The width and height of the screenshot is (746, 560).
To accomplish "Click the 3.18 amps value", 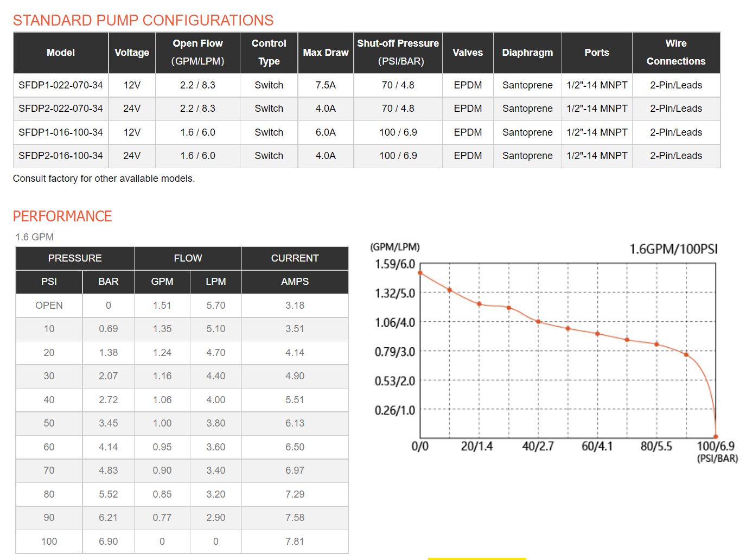I will pyautogui.click(x=295, y=306).
